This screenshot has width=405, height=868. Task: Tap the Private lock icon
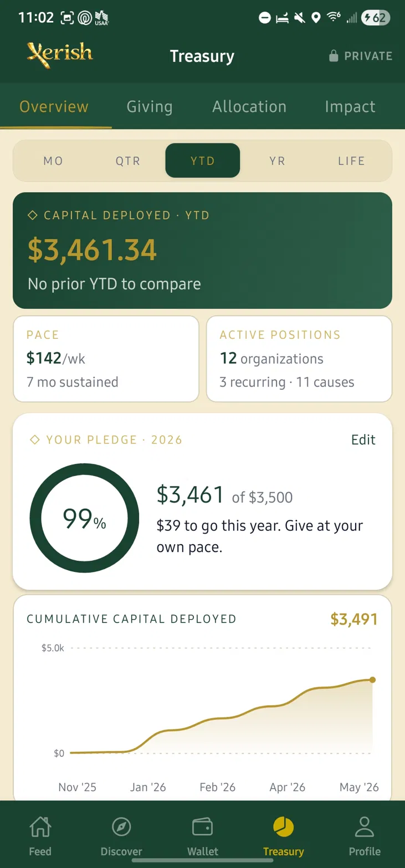[334, 56]
